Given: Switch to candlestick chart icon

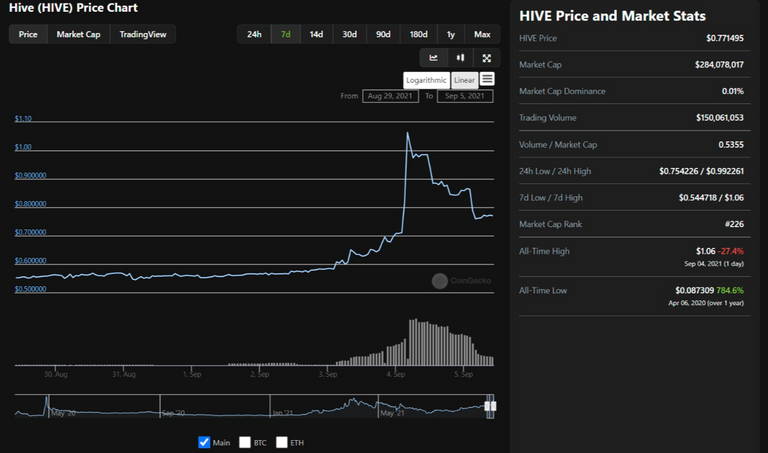Looking at the screenshot, I should (x=460, y=58).
